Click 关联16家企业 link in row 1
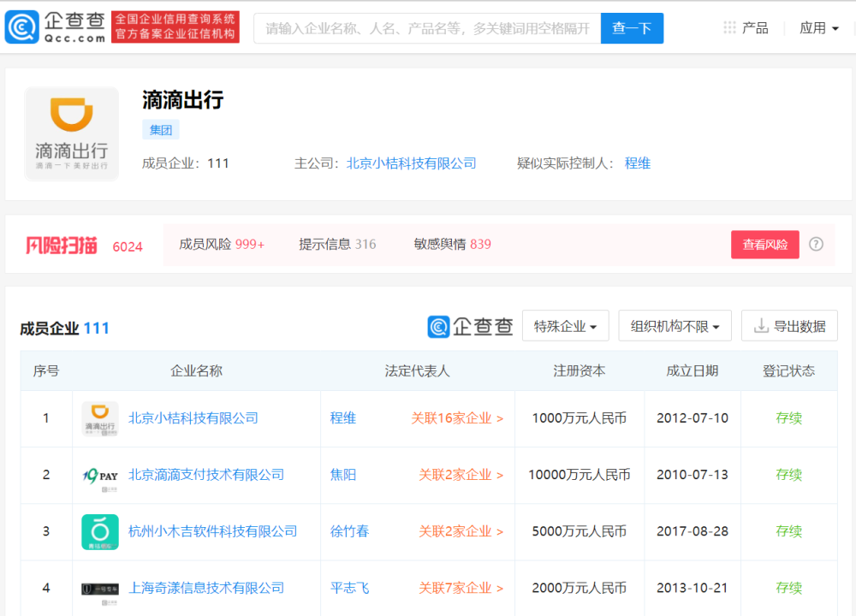 tap(456, 418)
